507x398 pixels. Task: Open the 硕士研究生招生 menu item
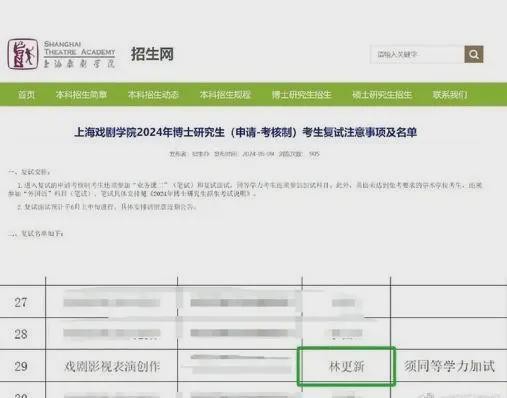[x=382, y=95]
